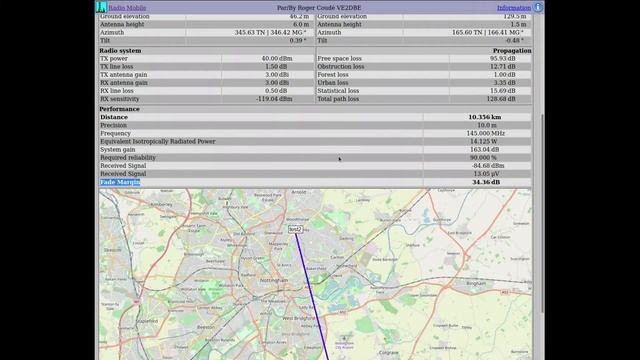The height and width of the screenshot is (360, 640).
Task: Click the Radio system section header
Action: pyautogui.click(x=120, y=51)
